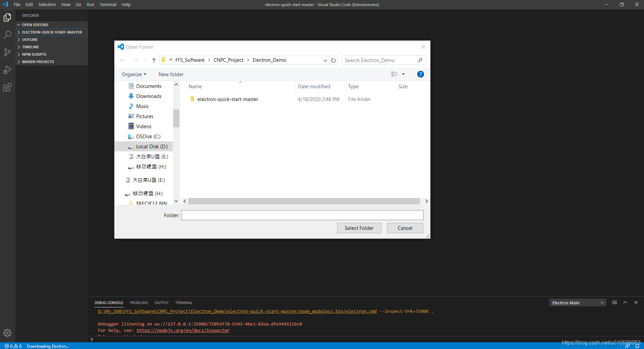Expand the Outline section

[x=52, y=40]
